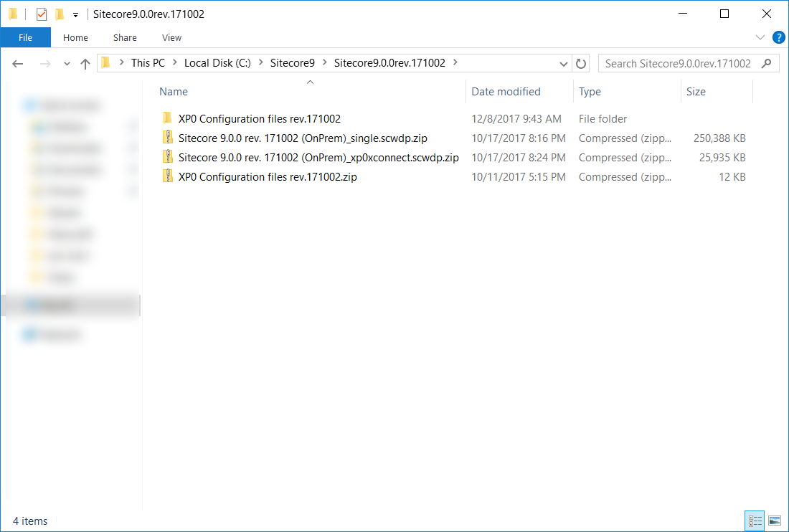Click date 10/11/2017 5:15 PM

[519, 177]
